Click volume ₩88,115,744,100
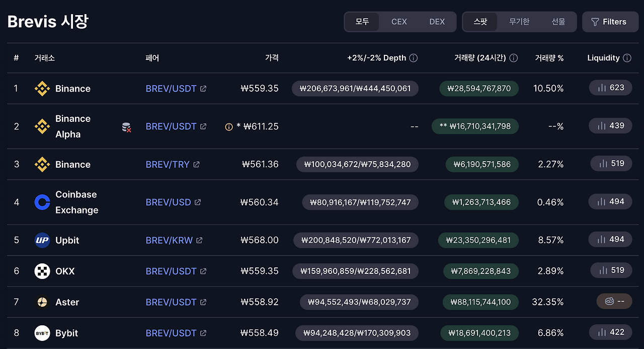644x349 pixels. [x=480, y=302]
